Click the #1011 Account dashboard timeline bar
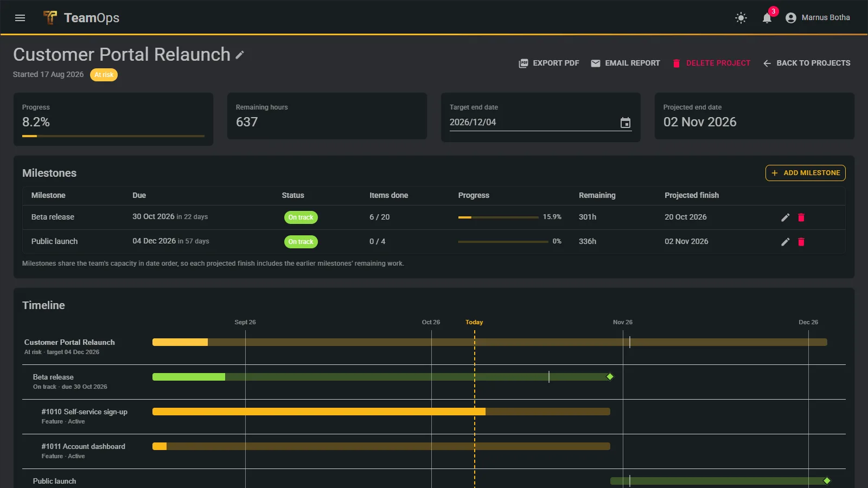 click(381, 446)
